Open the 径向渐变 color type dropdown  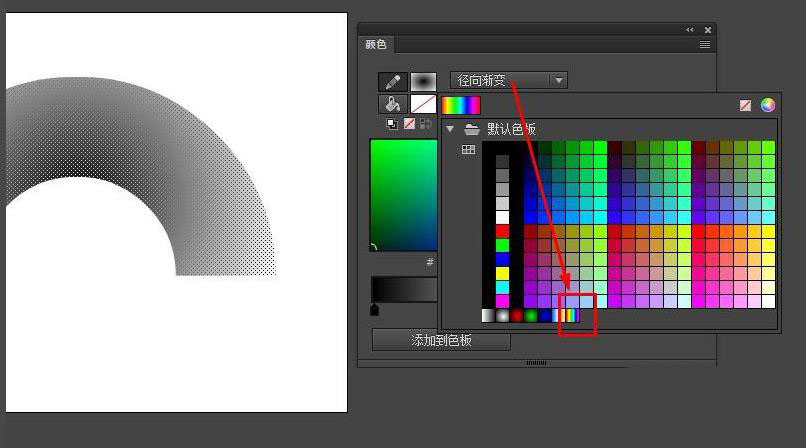[509, 80]
